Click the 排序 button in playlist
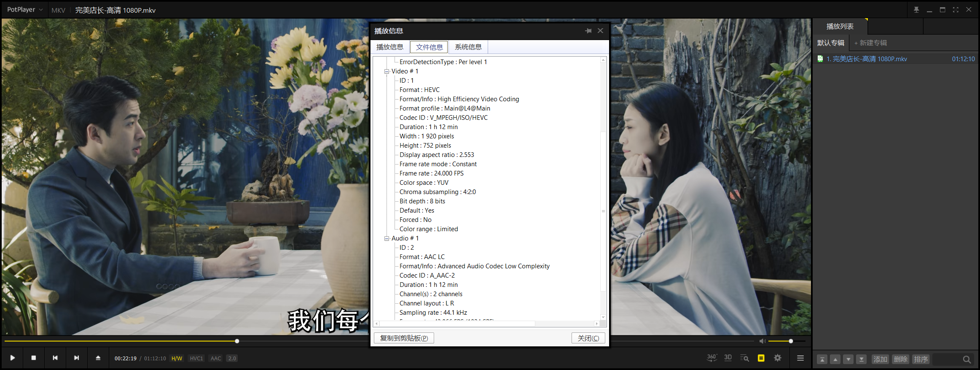Image resolution: width=980 pixels, height=370 pixels. pos(921,359)
